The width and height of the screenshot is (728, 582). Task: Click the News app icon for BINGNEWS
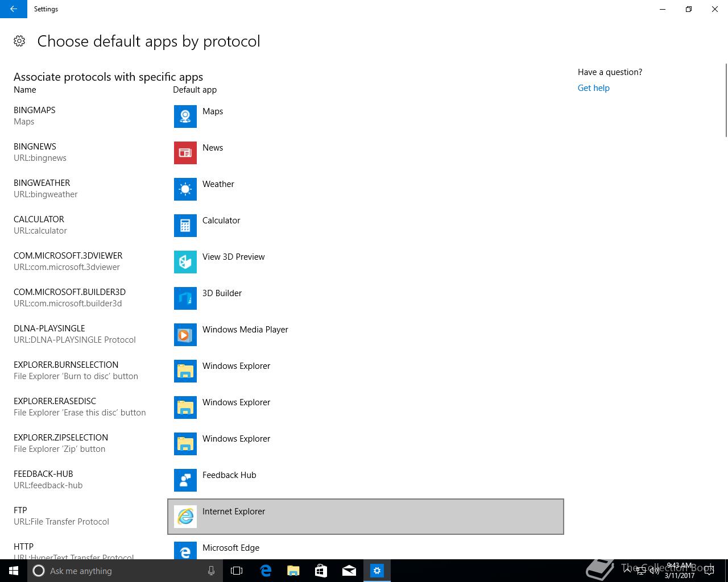pos(185,153)
